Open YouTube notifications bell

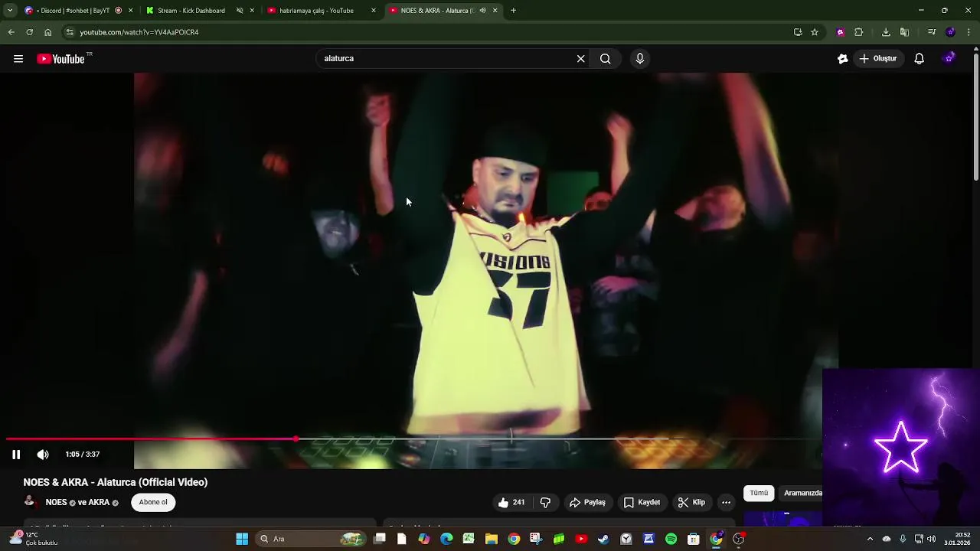(920, 59)
